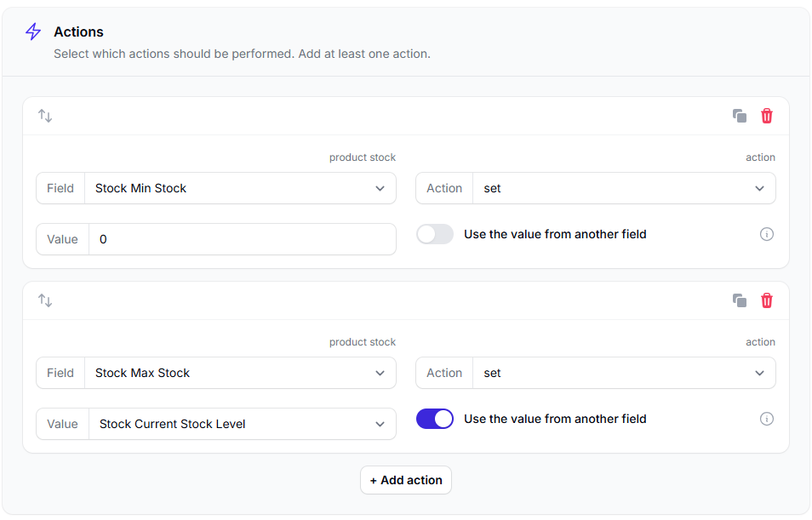Click the + Add action button
Image resolution: width=812 pixels, height=520 pixels.
(x=406, y=480)
